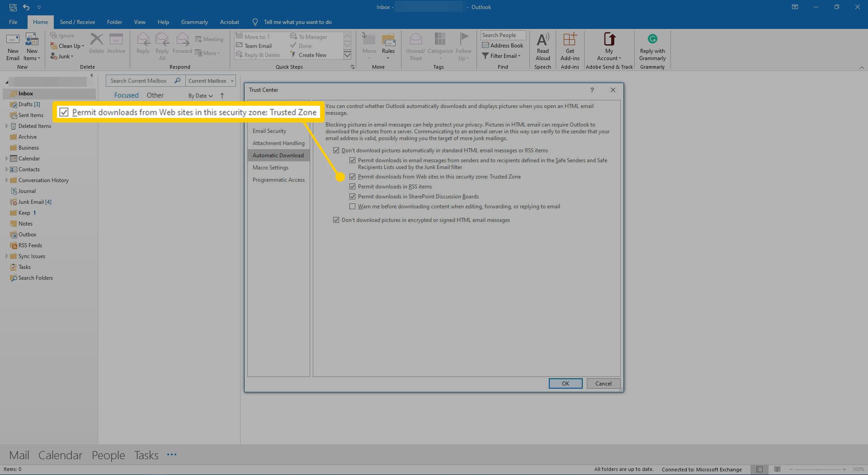The width and height of the screenshot is (868, 475).
Task: Click the Archive icon in ribbon
Action: click(116, 39)
